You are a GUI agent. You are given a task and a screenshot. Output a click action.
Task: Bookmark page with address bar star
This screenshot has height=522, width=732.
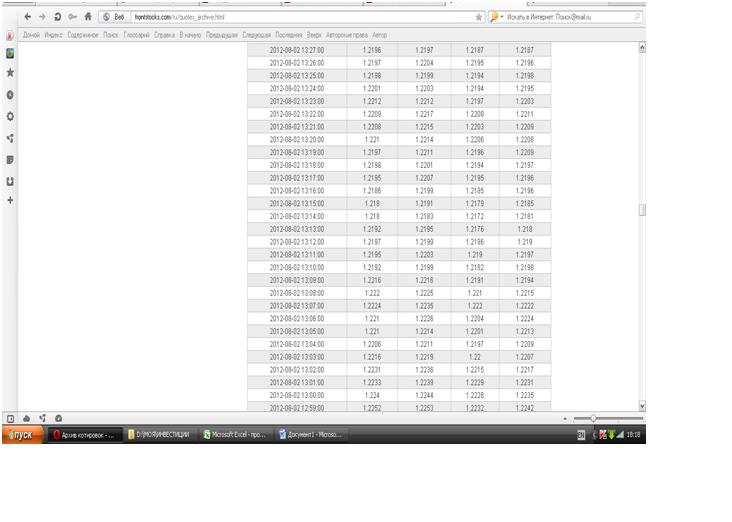[x=479, y=17]
